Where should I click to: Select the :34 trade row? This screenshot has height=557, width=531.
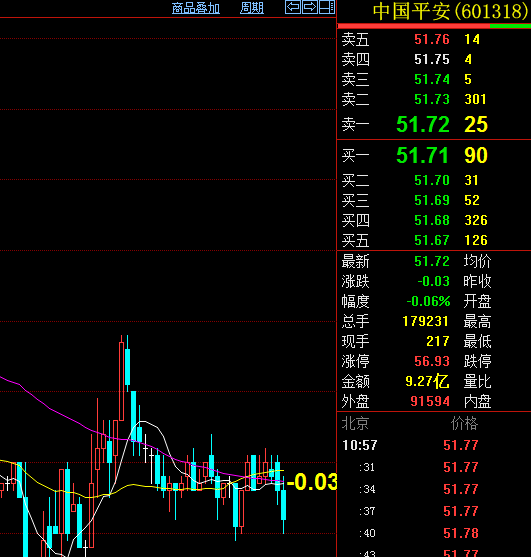pyautogui.click(x=434, y=489)
